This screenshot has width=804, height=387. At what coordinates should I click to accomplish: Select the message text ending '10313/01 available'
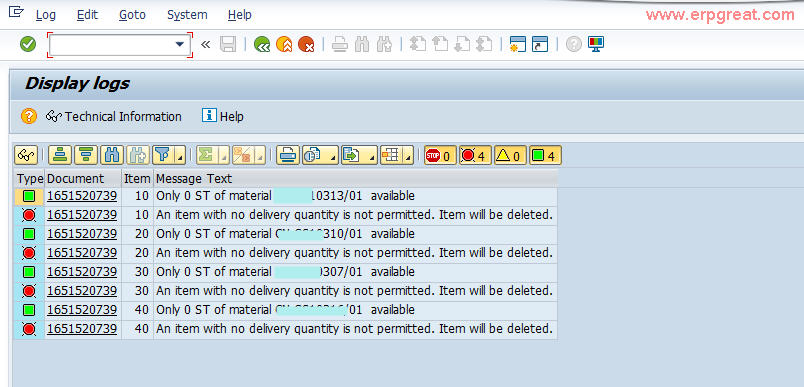285,196
